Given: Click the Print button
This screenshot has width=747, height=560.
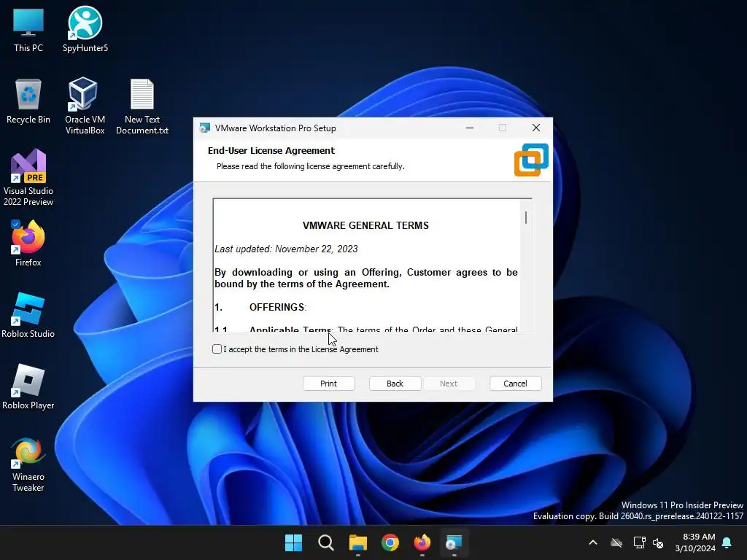Looking at the screenshot, I should pyautogui.click(x=329, y=384).
